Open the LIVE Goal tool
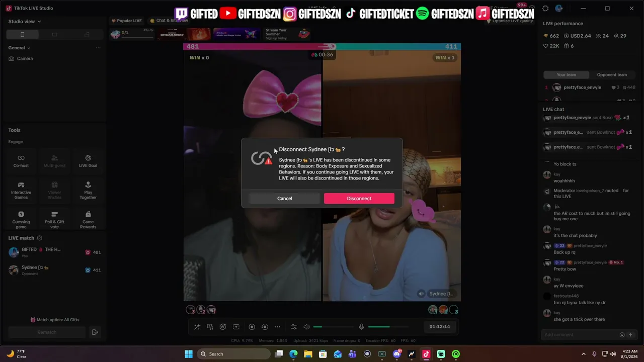Image resolution: width=644 pixels, height=362 pixels. [88, 161]
